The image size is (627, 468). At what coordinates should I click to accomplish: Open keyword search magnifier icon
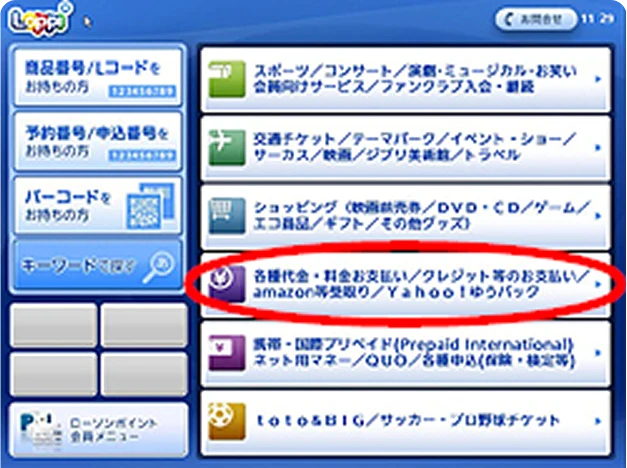click(158, 267)
